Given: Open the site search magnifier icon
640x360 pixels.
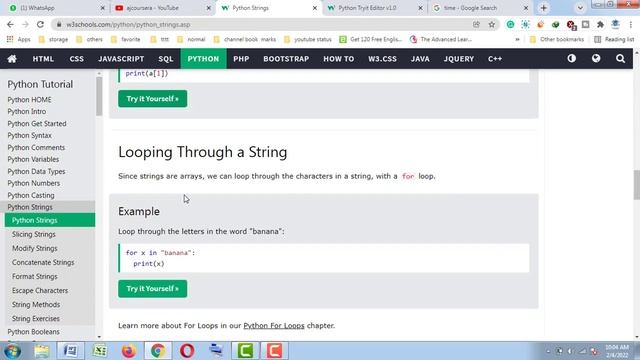Looking at the screenshot, I should [620, 59].
